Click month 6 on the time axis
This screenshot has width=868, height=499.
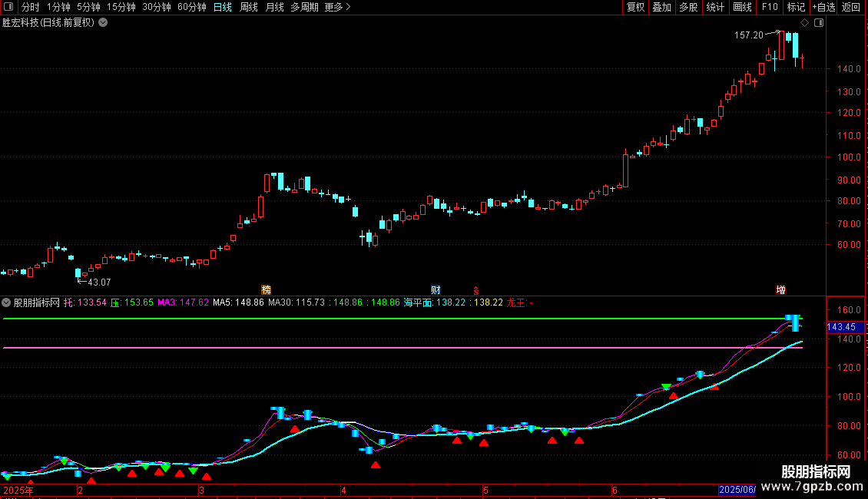click(615, 490)
